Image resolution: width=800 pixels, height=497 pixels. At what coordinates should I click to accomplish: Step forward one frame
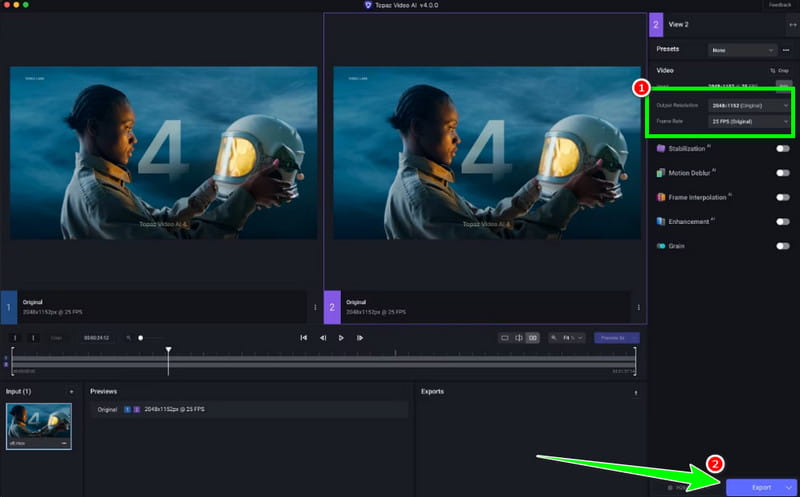coord(360,338)
